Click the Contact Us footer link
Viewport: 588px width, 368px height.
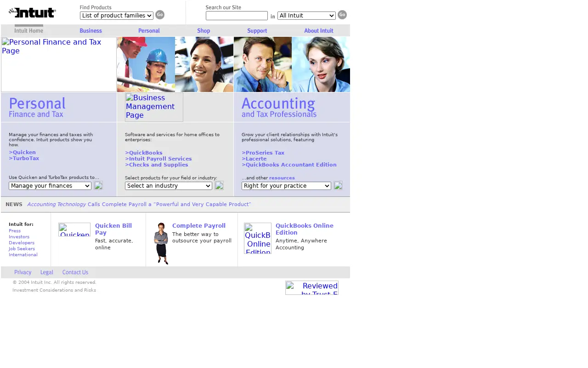coord(75,272)
